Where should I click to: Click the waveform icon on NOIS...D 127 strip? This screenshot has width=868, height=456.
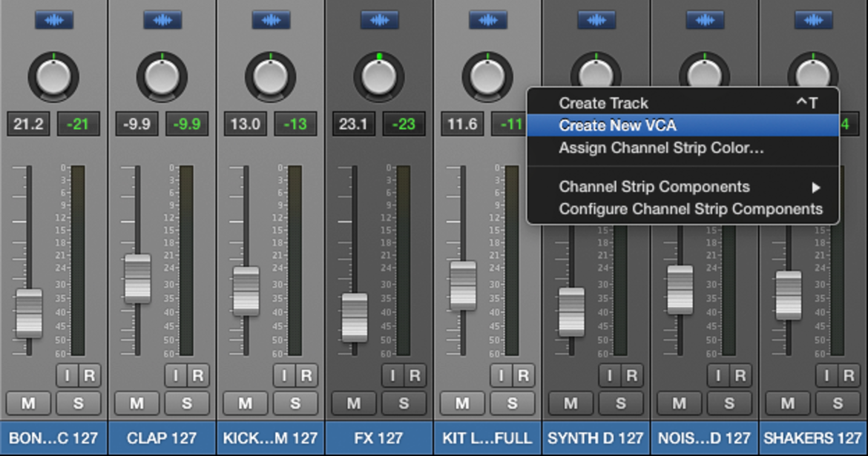(706, 21)
